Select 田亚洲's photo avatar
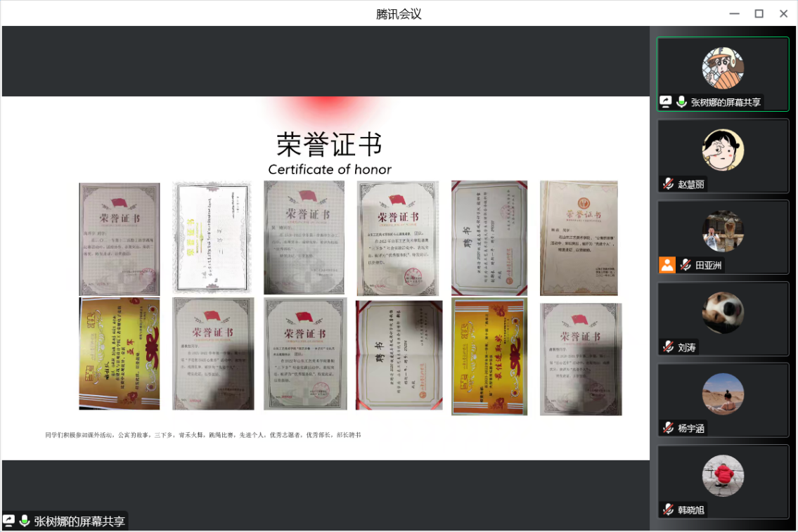The width and height of the screenshot is (798, 532). tap(722, 231)
